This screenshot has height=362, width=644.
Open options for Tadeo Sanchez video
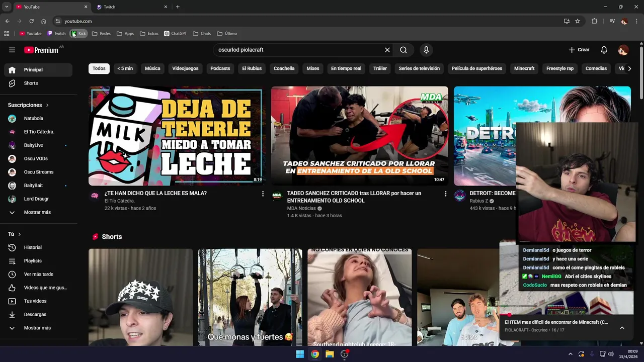[445, 194]
